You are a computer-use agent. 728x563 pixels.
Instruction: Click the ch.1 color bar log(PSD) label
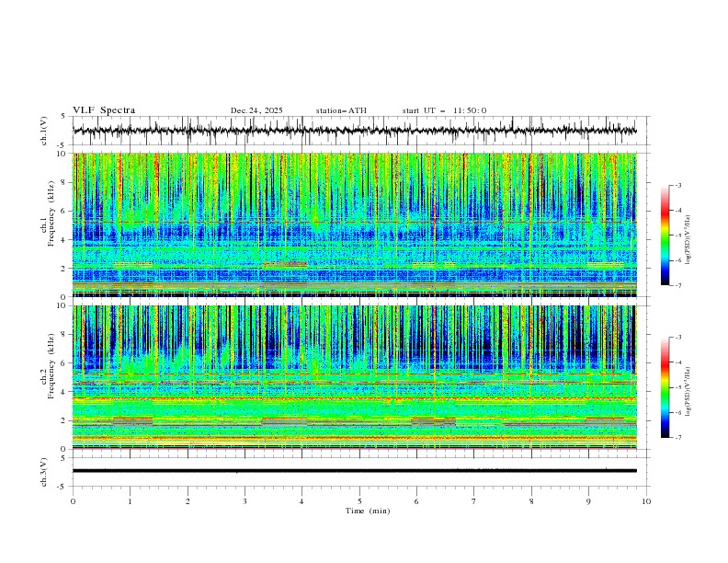point(688,239)
